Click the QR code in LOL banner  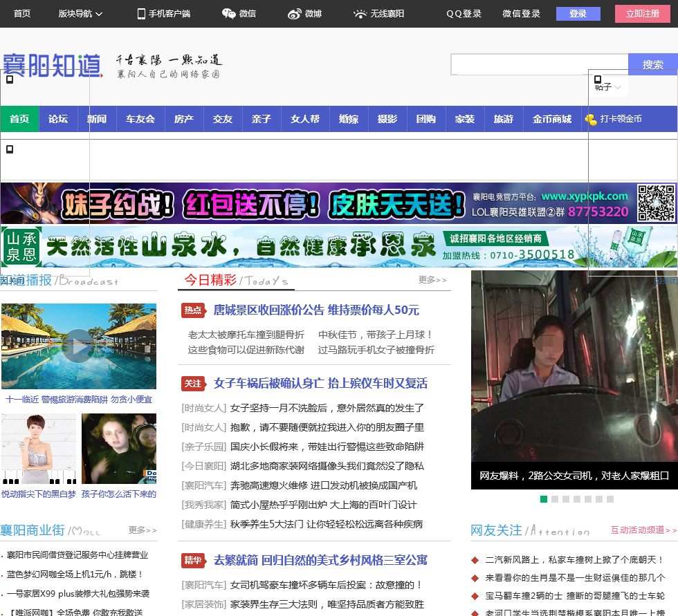pyautogui.click(x=655, y=203)
